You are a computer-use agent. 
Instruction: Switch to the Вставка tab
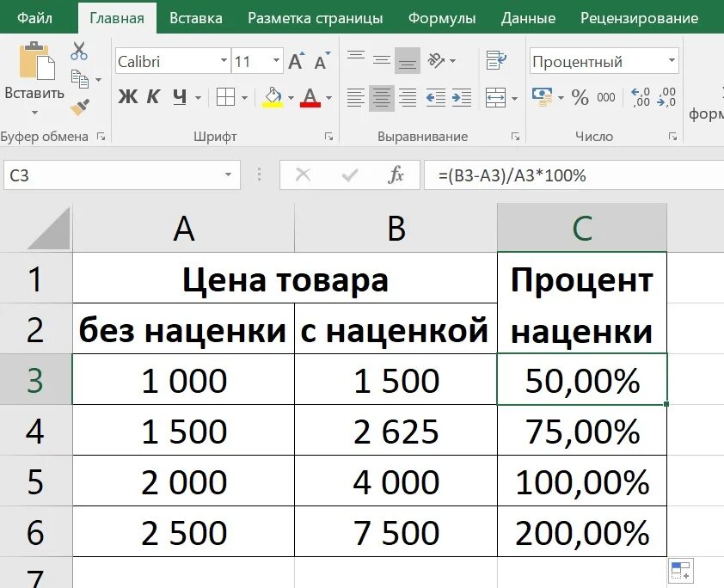[x=196, y=18]
